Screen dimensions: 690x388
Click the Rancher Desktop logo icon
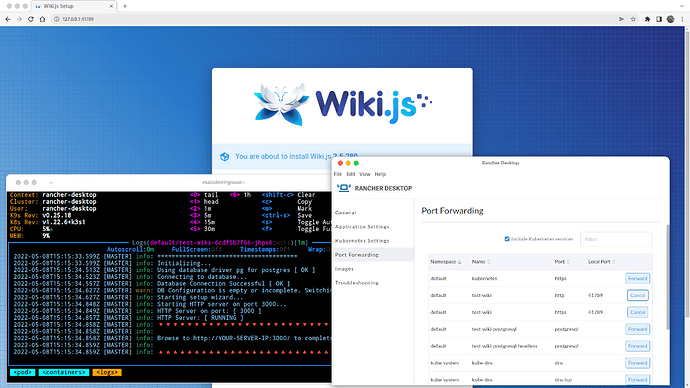[x=344, y=188]
